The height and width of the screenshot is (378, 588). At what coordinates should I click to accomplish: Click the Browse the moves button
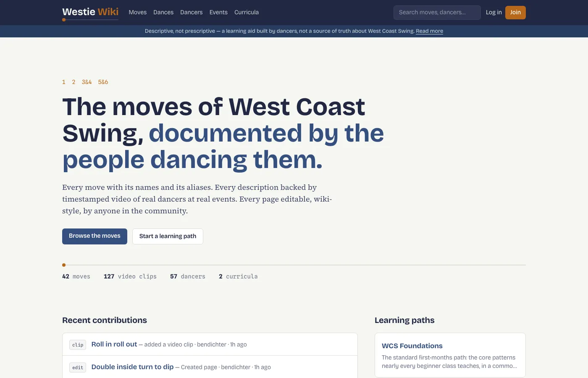[x=94, y=236]
